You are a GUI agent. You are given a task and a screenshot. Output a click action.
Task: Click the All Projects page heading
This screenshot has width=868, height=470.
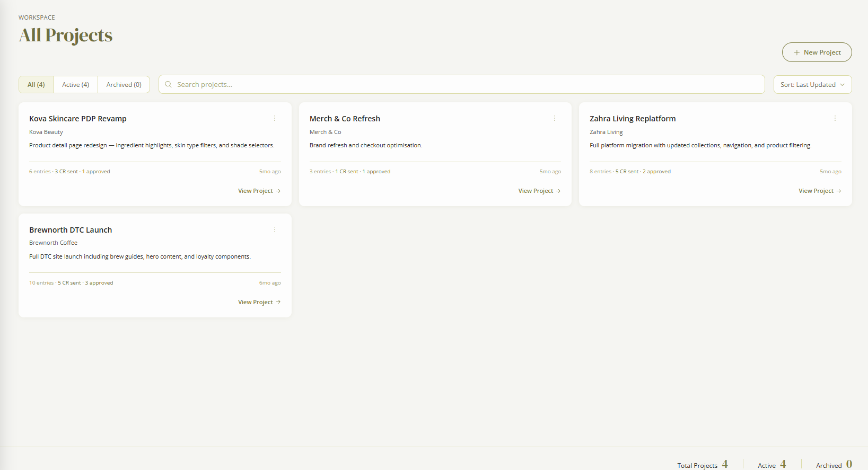pyautogui.click(x=66, y=35)
